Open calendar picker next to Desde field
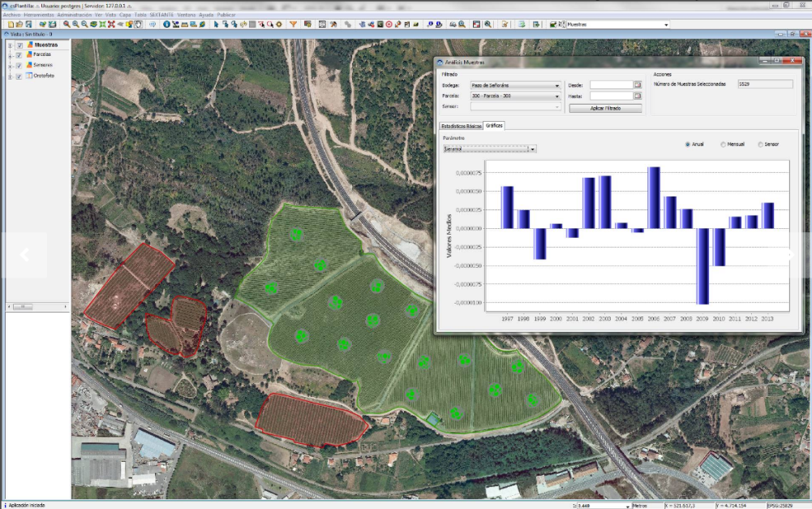This screenshot has width=812, height=509. (638, 84)
